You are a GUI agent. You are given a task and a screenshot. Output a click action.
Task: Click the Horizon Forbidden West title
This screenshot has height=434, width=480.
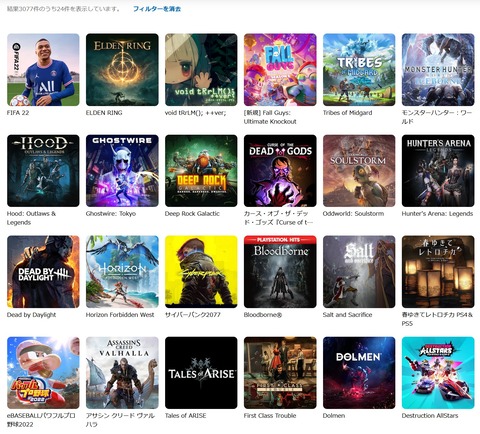click(x=120, y=315)
